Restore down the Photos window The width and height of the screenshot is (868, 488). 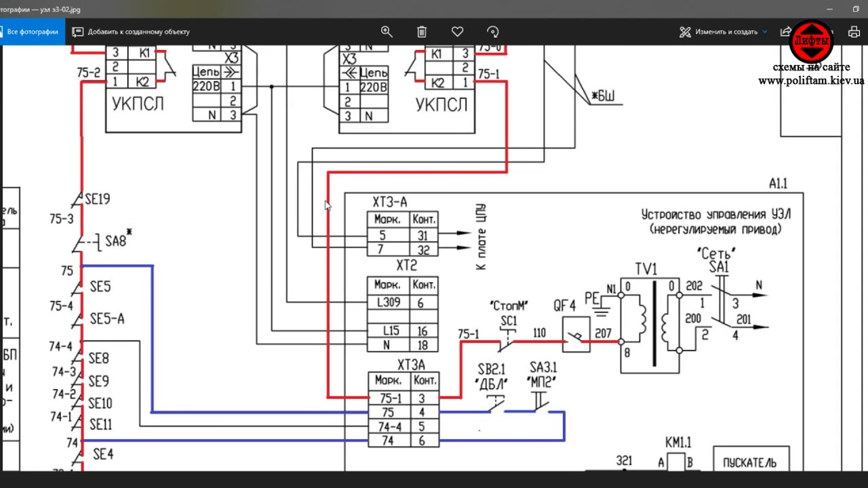click(856, 9)
